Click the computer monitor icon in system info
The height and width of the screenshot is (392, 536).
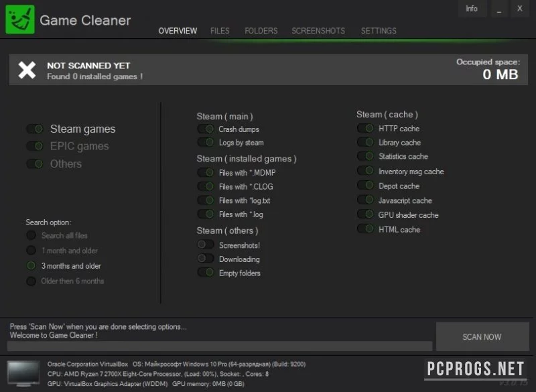tap(23, 374)
